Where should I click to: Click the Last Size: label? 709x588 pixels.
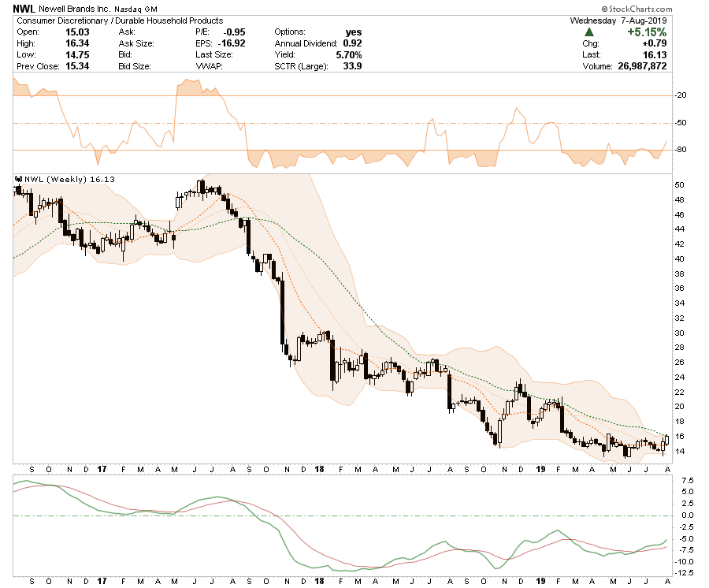[x=213, y=54]
